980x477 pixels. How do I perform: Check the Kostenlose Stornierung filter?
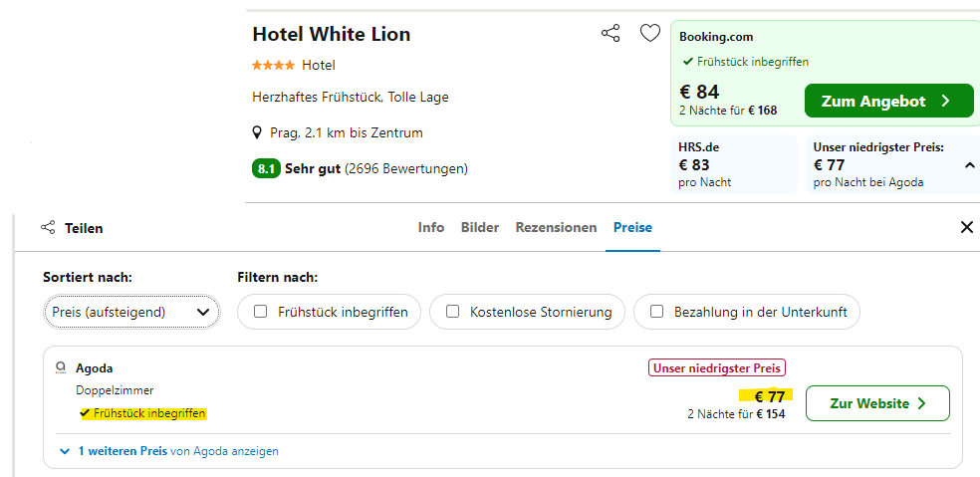[452, 312]
